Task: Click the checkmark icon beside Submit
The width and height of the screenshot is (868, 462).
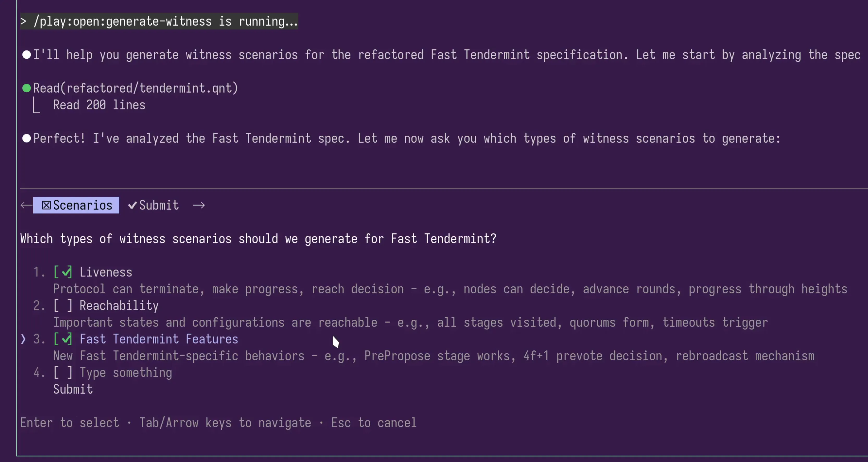Action: pos(132,205)
